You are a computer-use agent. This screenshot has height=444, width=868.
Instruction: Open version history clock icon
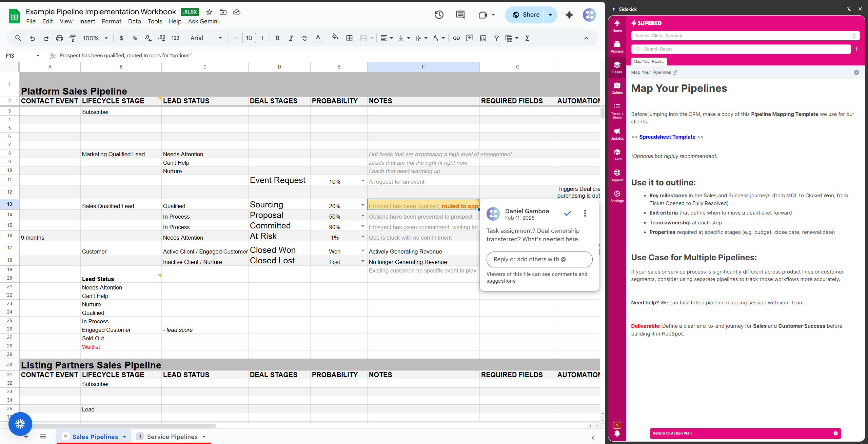click(439, 15)
